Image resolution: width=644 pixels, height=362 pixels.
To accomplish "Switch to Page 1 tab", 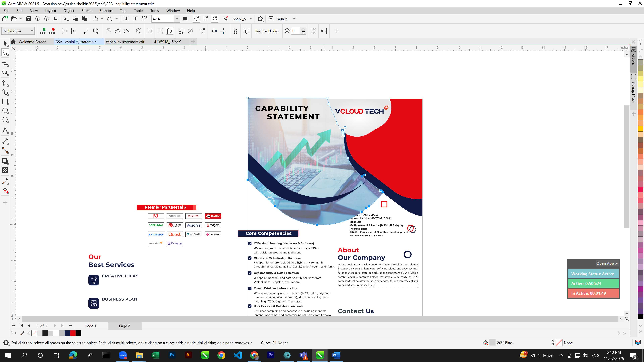I will [91, 326].
